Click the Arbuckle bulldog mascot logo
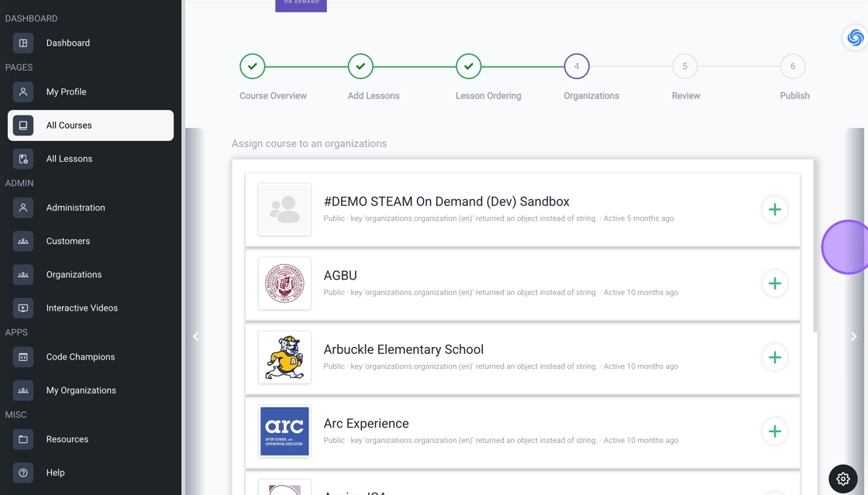This screenshot has width=868, height=495. [284, 357]
